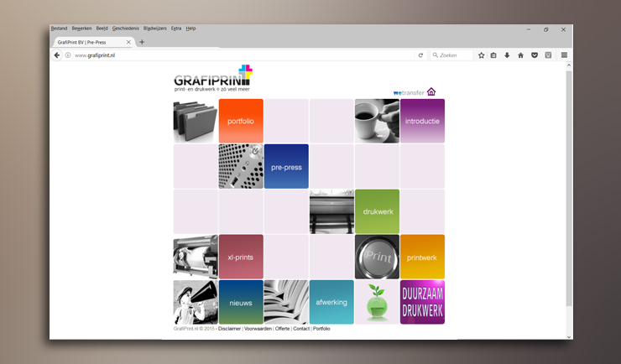Go to browser home page icon
Image resolution: width=621 pixels, height=364 pixels.
coord(521,55)
